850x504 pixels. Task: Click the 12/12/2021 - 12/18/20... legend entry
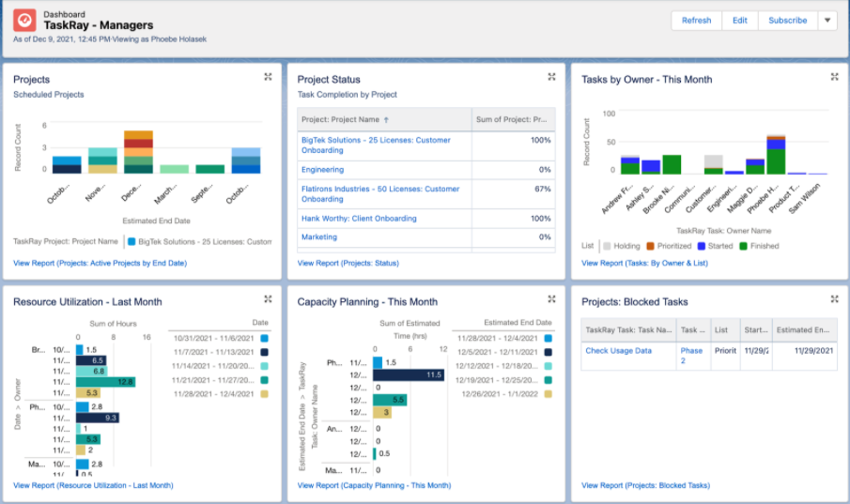coord(503,366)
